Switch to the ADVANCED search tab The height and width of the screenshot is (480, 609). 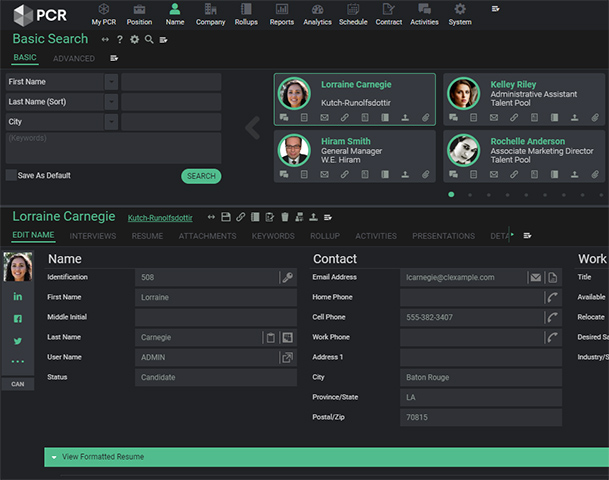pyautogui.click(x=74, y=59)
